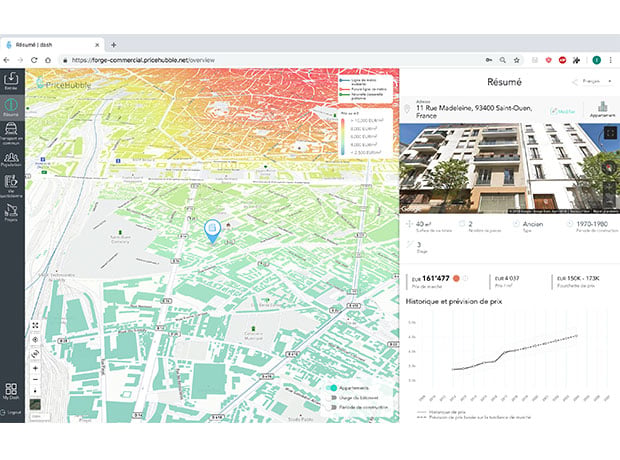Click the password key icon in address bar

pos(489,60)
